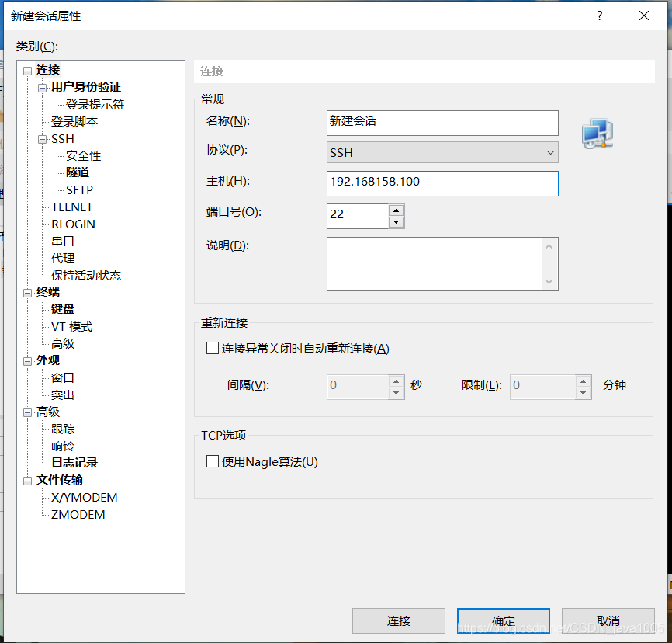672x643 pixels.
Task: Select 保持活动状态 tree item
Action: point(86,276)
